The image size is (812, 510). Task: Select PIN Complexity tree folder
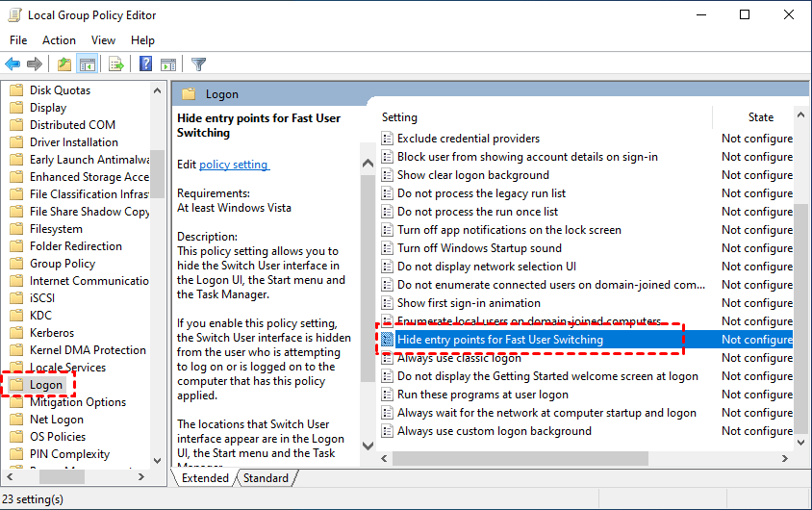point(69,454)
